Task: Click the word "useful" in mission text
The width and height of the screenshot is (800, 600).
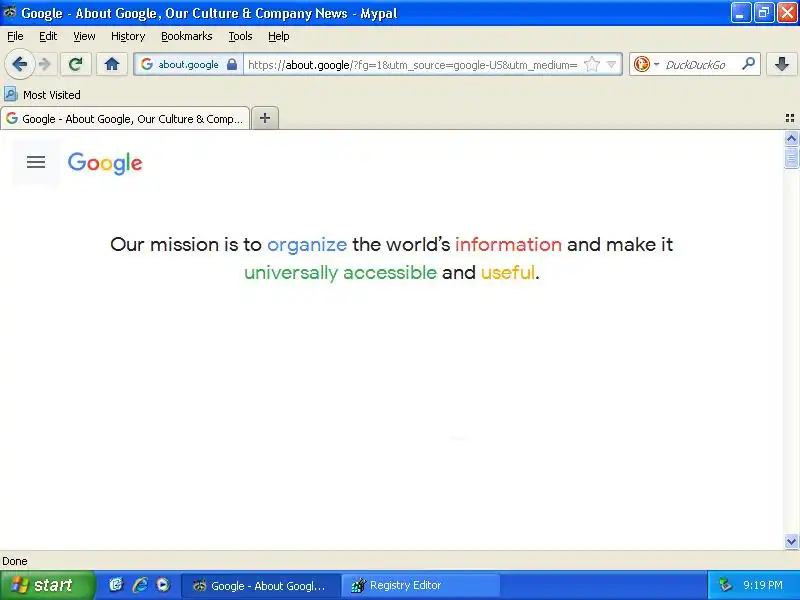Action: (x=508, y=272)
